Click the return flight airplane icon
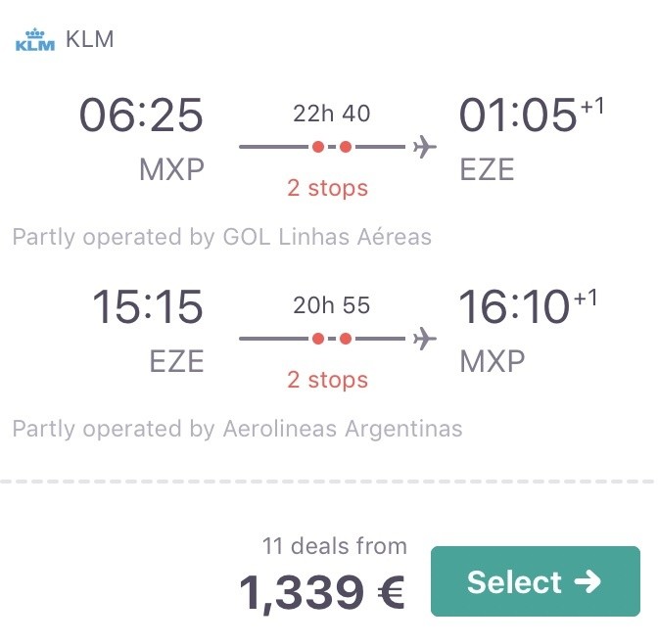 click(424, 339)
